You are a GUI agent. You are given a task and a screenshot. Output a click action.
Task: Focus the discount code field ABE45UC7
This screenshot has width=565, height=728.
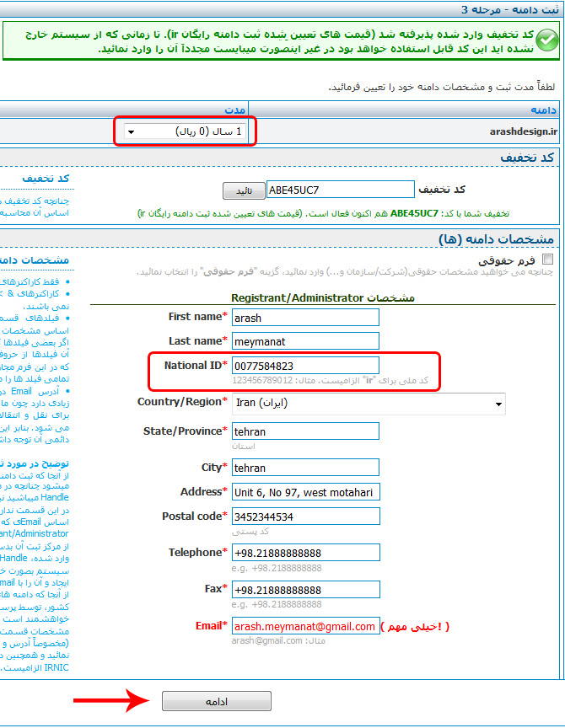340,190
